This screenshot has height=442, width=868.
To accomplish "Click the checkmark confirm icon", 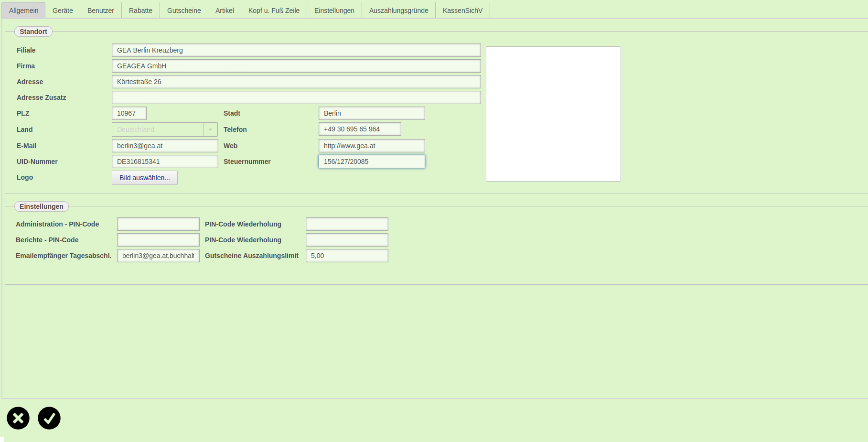I will 49,418.
